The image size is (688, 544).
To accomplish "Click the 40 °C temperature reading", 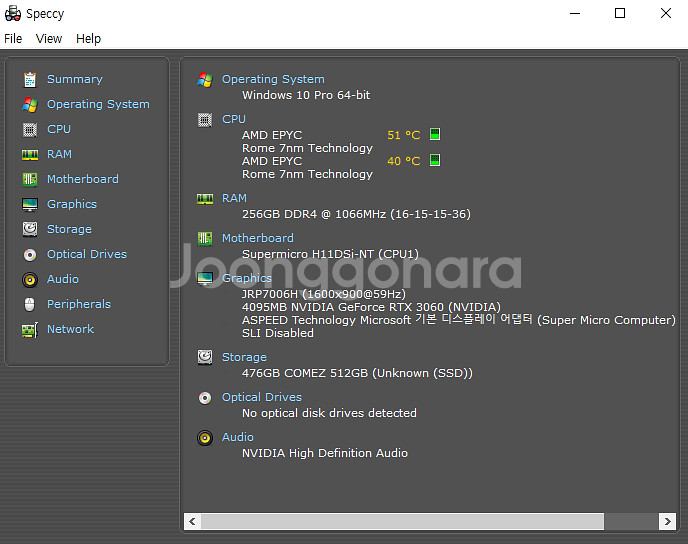I will point(404,161).
